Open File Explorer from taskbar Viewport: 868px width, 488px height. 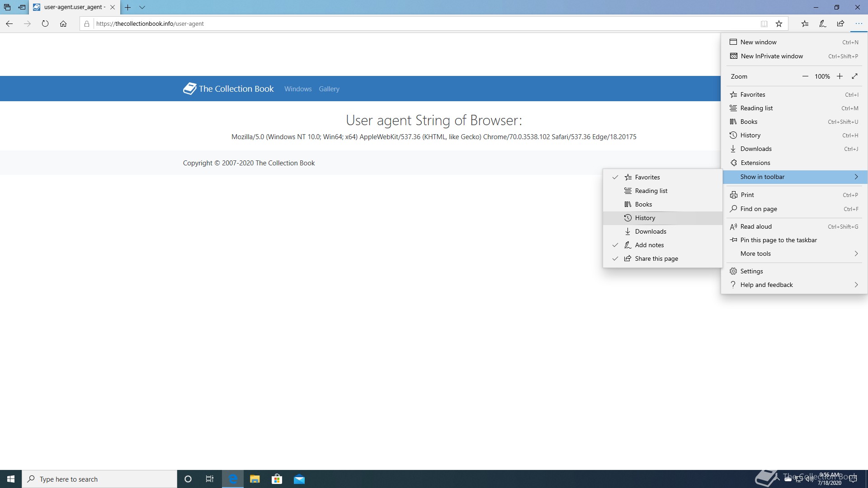click(255, 479)
